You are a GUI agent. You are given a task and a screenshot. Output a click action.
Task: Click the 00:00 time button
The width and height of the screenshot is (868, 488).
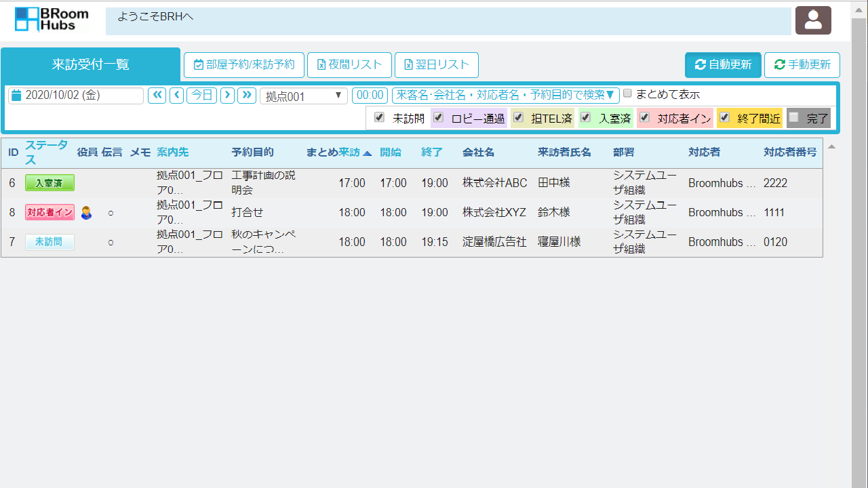coord(370,95)
